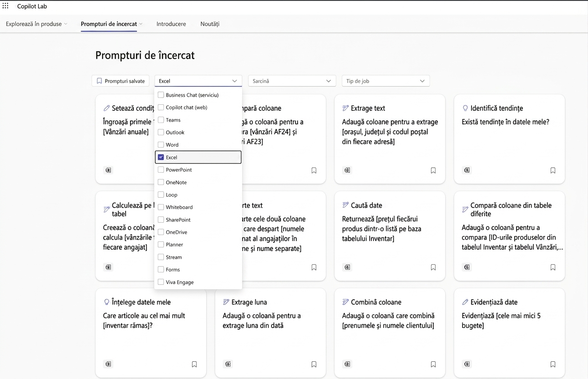Switch to the Noutăți tab

pyautogui.click(x=210, y=24)
